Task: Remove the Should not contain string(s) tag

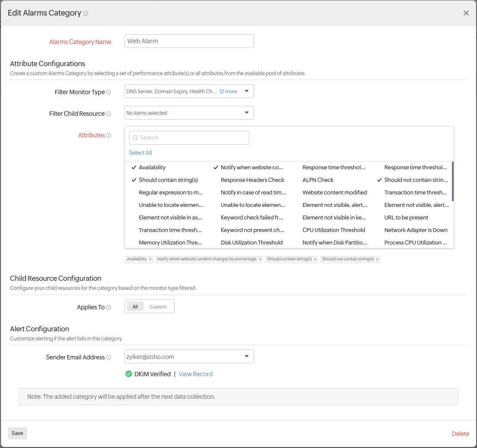Action: point(377,259)
